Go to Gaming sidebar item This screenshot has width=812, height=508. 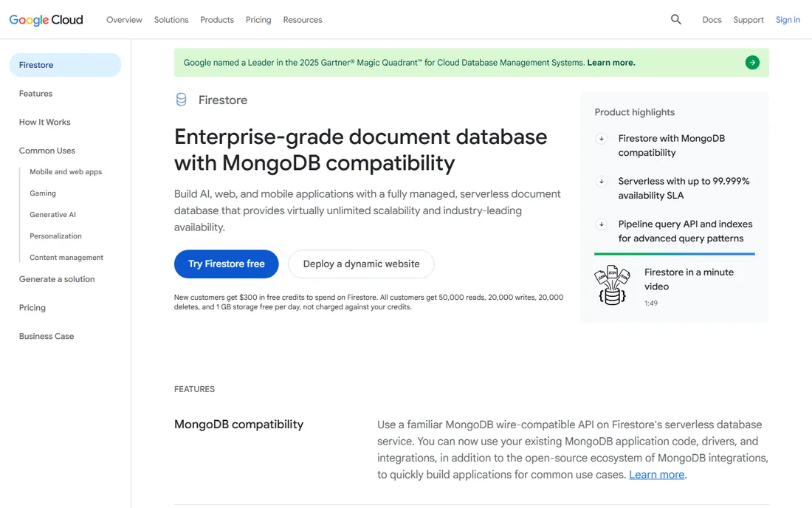[x=43, y=193]
